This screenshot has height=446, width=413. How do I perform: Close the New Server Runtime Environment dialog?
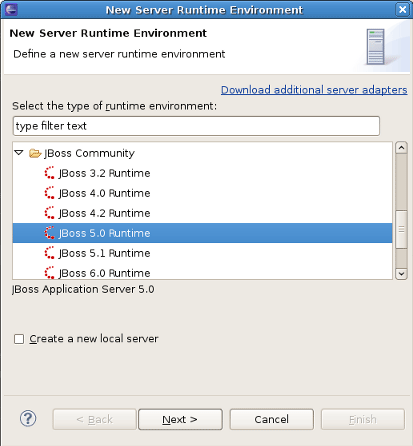tap(403, 9)
